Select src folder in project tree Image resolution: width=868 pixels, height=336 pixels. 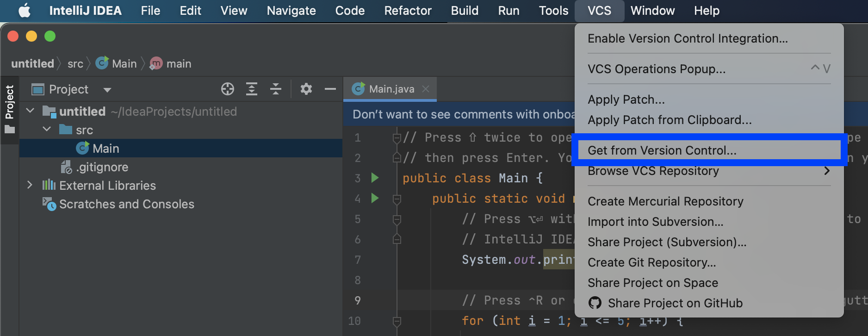pos(181,130)
